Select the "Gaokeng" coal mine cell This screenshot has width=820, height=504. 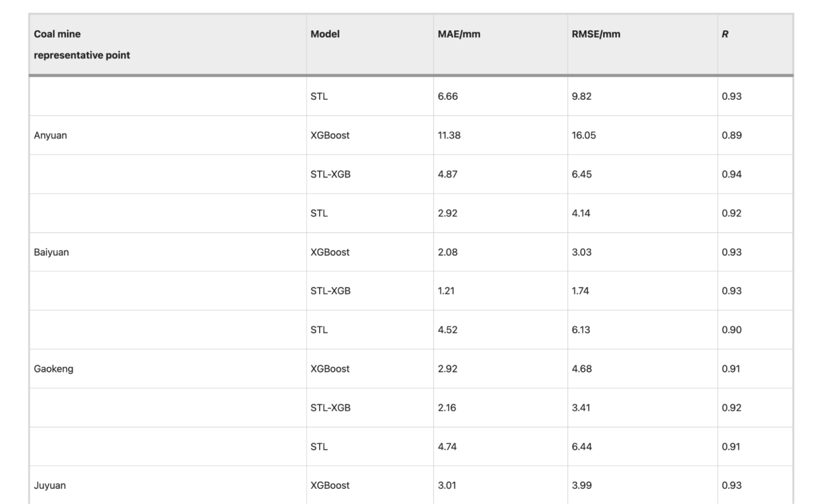(54, 369)
